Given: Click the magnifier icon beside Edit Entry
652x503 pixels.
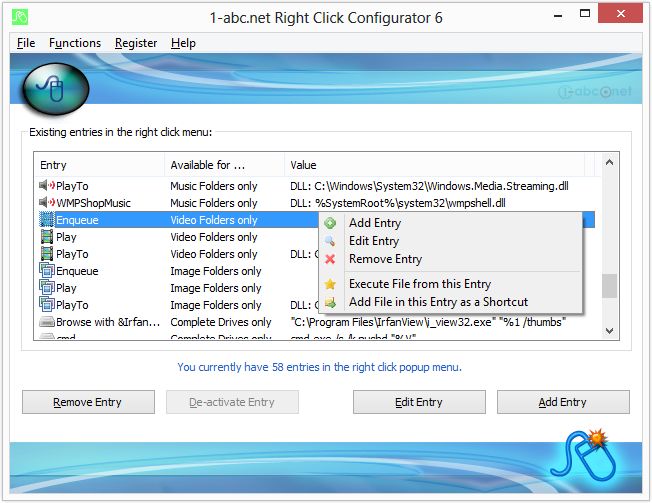Looking at the screenshot, I should [330, 241].
